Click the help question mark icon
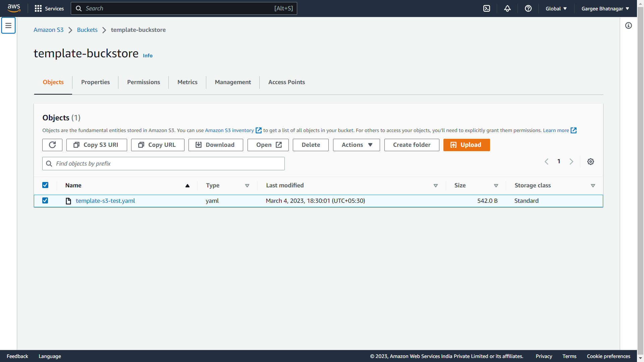This screenshot has height=362, width=644. 528,8
